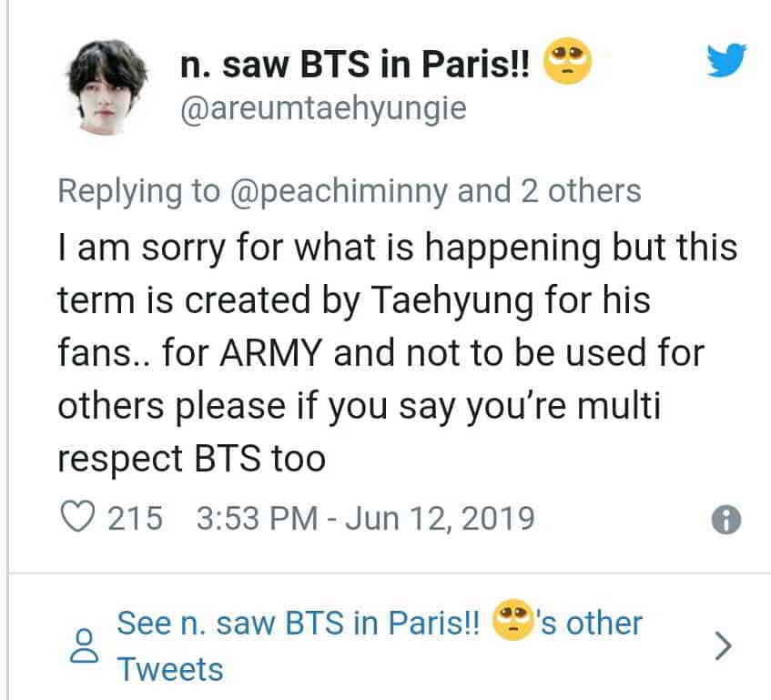Screen dimensions: 771x700
Task: Click "respect BTS too" on the last tweet line
Action: pyautogui.click(x=191, y=459)
